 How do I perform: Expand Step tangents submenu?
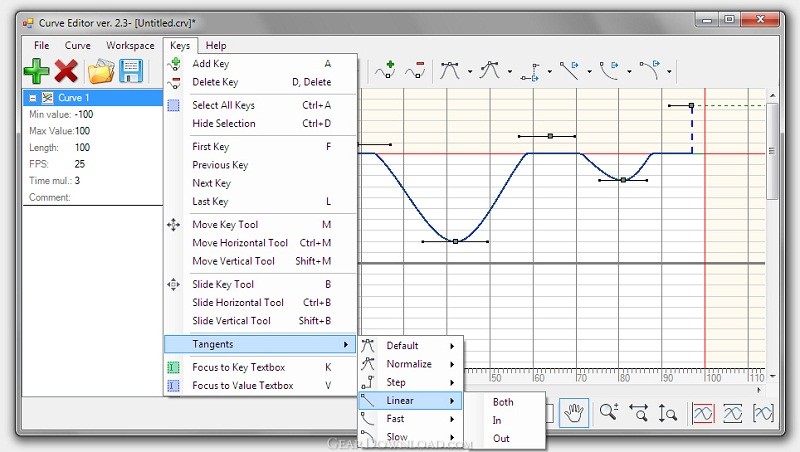click(x=411, y=383)
